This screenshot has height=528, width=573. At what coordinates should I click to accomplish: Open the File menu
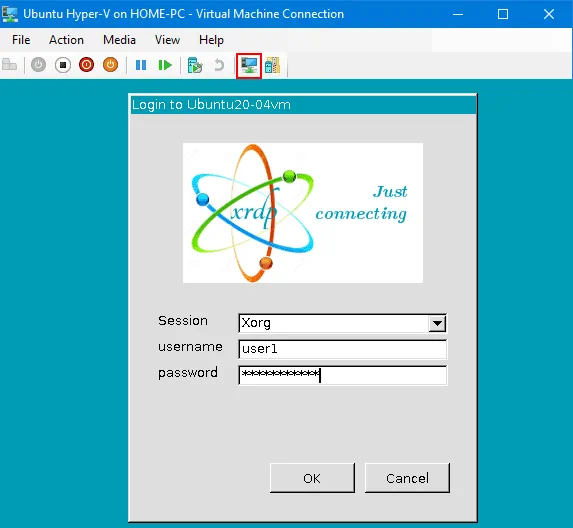tap(21, 40)
